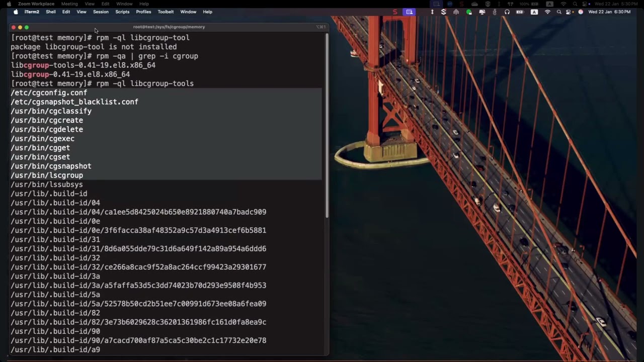The height and width of the screenshot is (362, 644).
Task: Click the /etc/cgsnapshot_blacklist.conf path
Action: point(74,102)
